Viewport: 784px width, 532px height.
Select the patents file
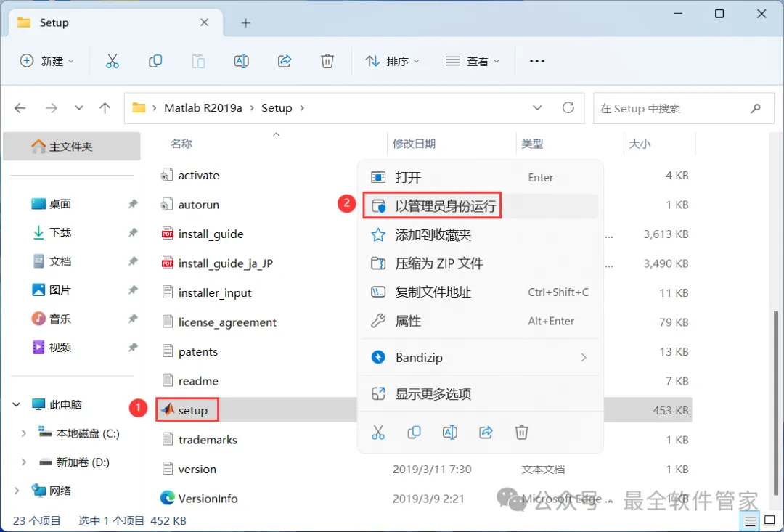pyautogui.click(x=198, y=351)
